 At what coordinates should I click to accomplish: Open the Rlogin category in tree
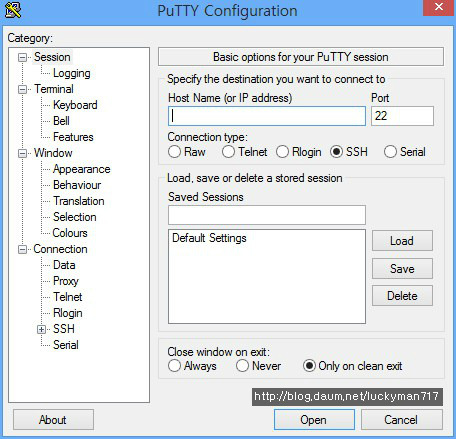(68, 313)
